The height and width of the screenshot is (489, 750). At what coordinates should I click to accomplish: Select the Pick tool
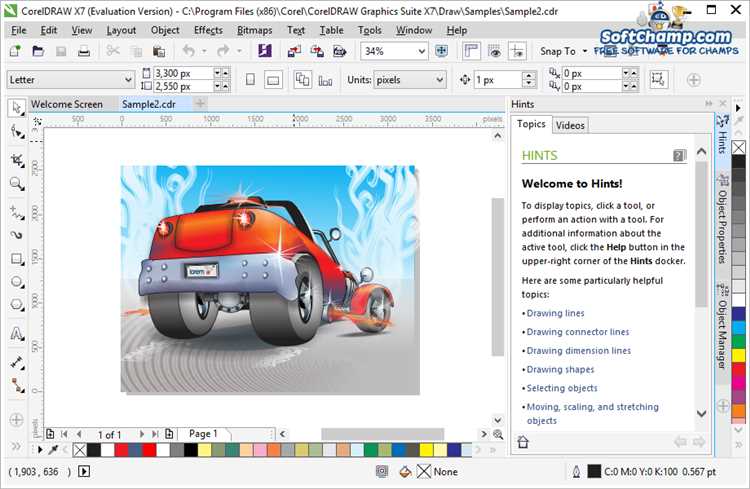17,108
